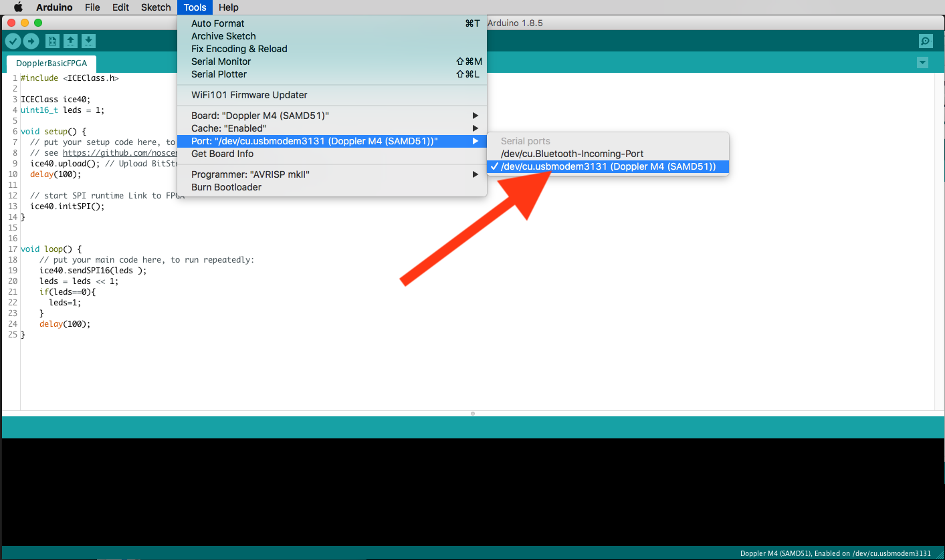Click the "if(leds==0){" code line
The image size is (945, 560).
click(68, 292)
